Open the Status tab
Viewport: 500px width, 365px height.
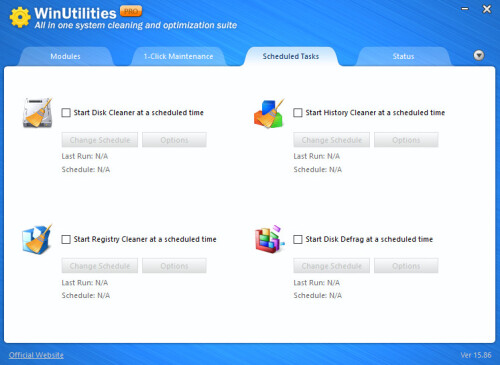click(403, 56)
